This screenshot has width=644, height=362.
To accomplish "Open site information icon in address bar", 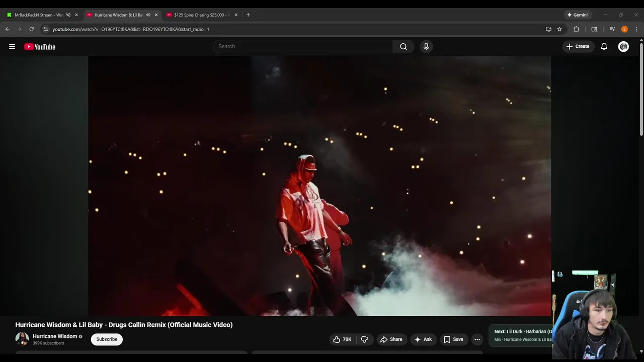I will click(x=46, y=29).
